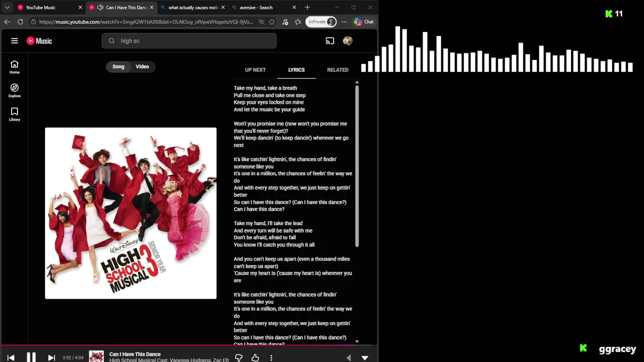Open the browser tab list dropdown
This screenshot has height=362, width=644.
(7, 8)
